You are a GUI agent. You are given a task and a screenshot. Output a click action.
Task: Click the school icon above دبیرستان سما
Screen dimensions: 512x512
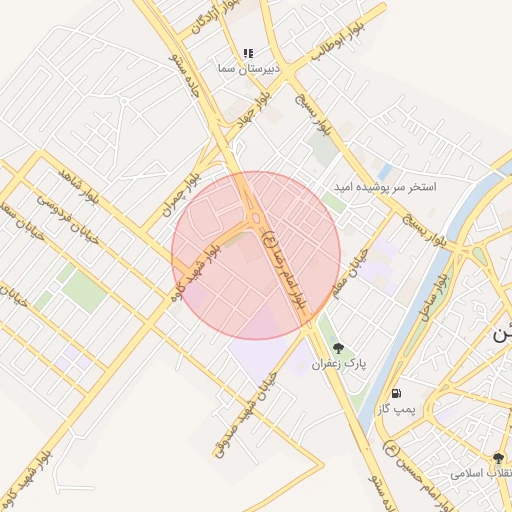click(x=248, y=53)
